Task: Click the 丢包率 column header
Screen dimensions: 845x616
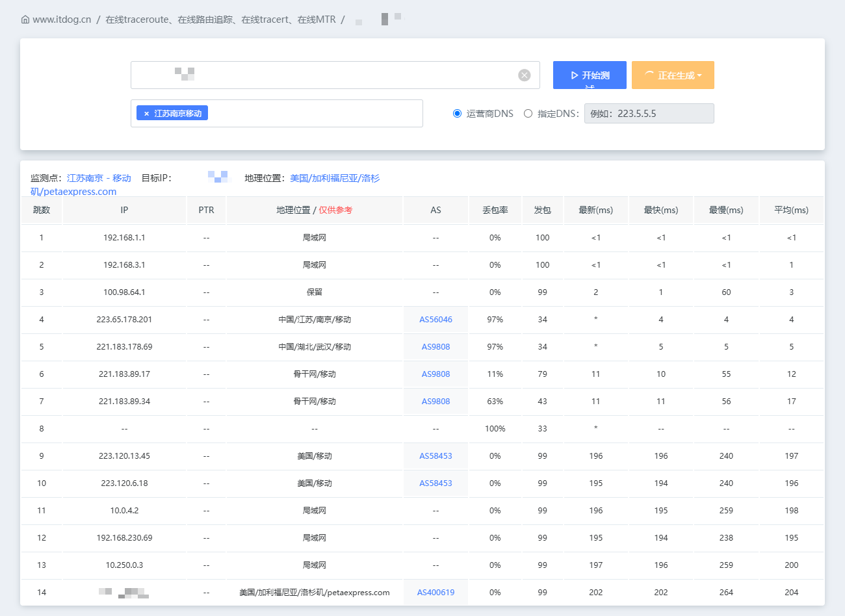Action: 495,210
